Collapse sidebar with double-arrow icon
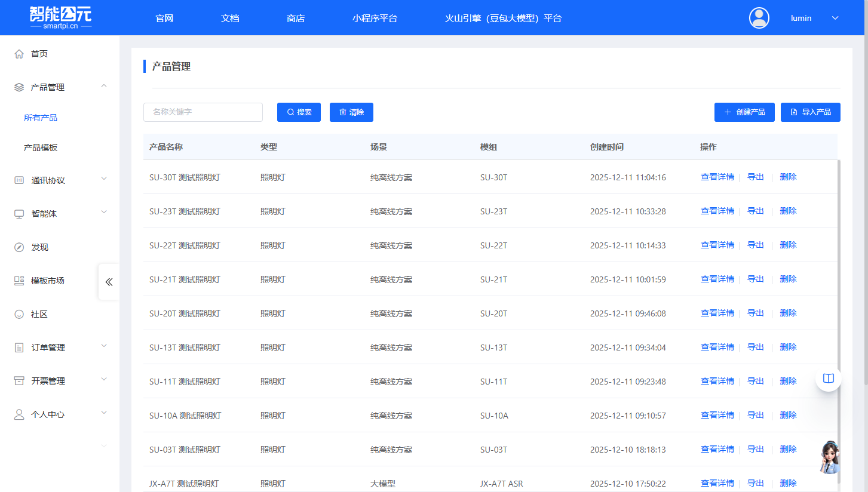Viewport: 868px width, 492px height. click(x=109, y=282)
